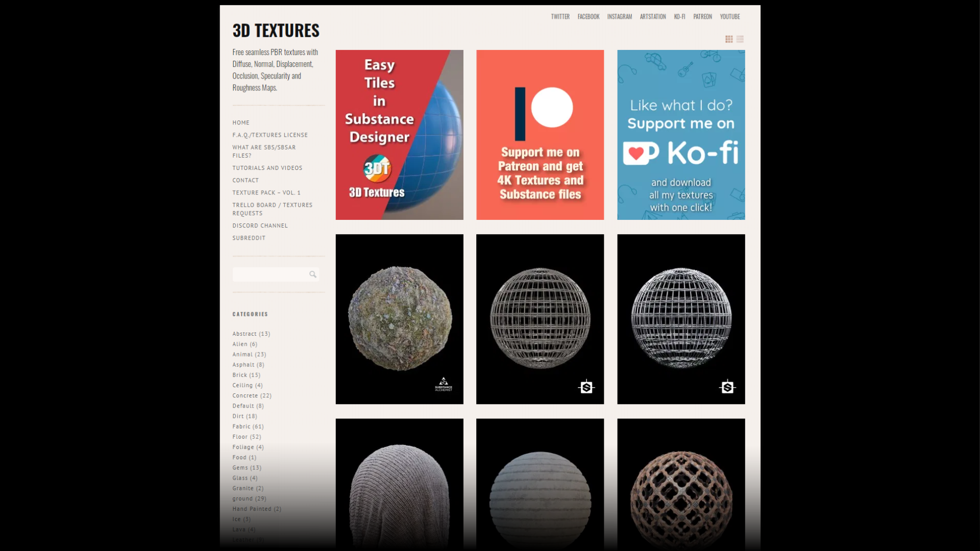Open the Patreon header link
The width and height of the screenshot is (980, 551).
(702, 17)
